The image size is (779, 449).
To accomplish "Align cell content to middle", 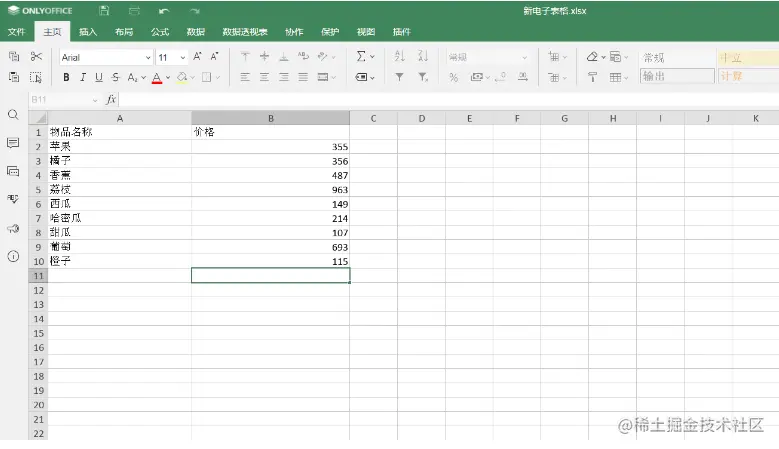I will [264, 56].
